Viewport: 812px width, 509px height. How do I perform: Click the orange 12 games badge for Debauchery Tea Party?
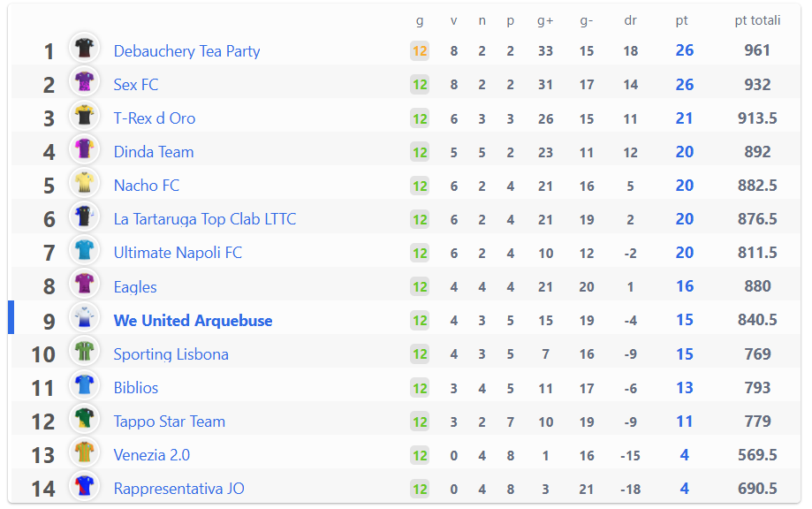point(420,50)
